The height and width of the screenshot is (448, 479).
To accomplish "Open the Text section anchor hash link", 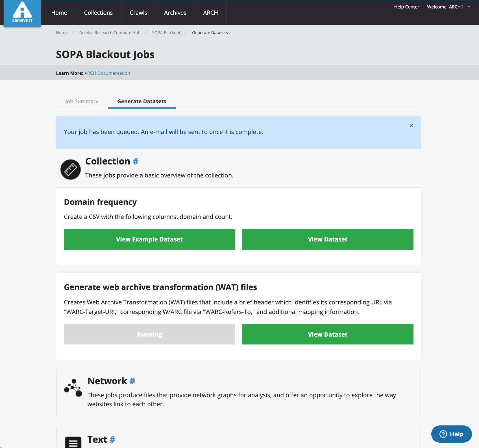I will [112, 440].
